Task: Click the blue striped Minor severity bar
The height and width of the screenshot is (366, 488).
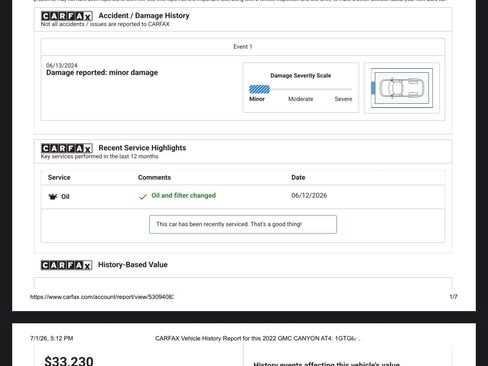Action: point(259,89)
